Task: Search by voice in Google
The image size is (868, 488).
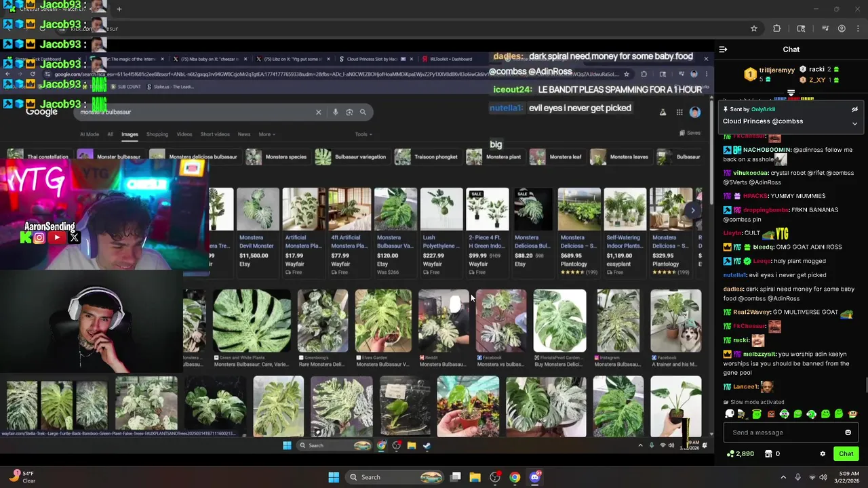Action: (335, 112)
